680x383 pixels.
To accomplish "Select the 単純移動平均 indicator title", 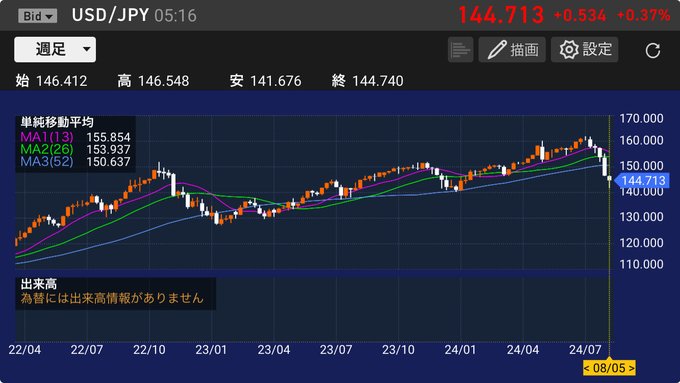I will click(x=57, y=122).
